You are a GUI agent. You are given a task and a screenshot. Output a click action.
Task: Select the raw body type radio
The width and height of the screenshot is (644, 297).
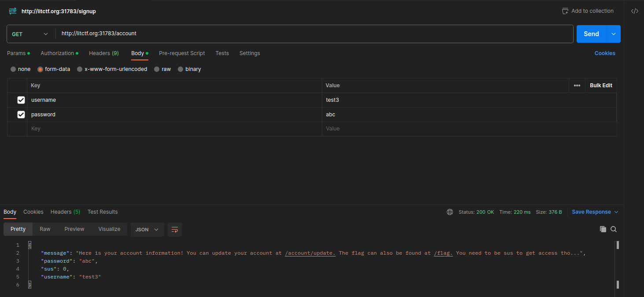pos(157,69)
